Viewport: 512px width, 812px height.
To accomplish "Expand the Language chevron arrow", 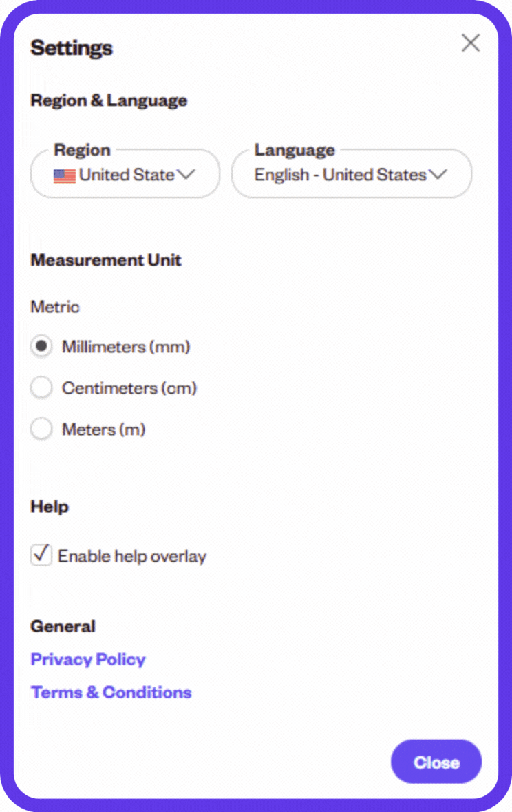I will coord(438,175).
